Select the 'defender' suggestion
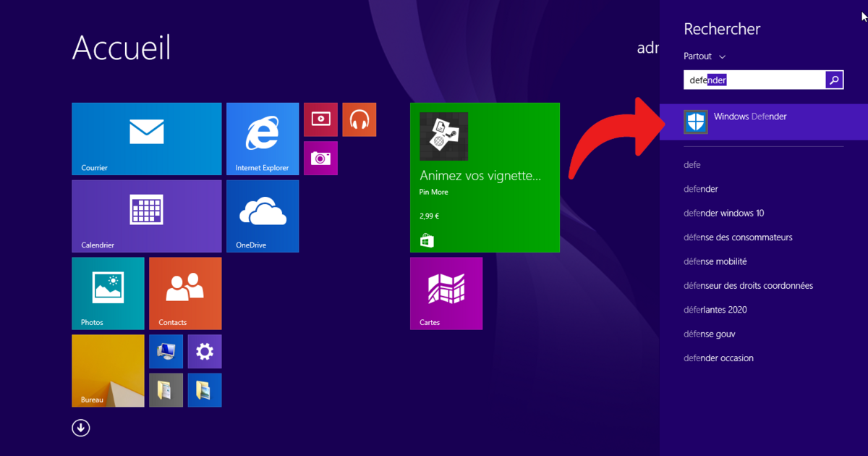The image size is (868, 456). [701, 189]
